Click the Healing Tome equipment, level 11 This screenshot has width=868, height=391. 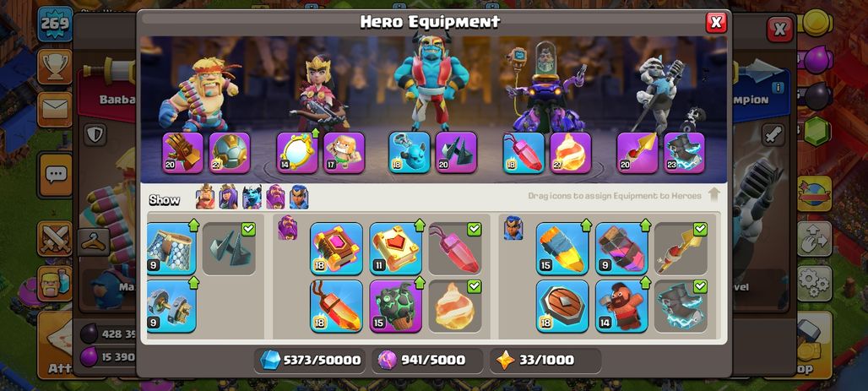click(x=395, y=248)
